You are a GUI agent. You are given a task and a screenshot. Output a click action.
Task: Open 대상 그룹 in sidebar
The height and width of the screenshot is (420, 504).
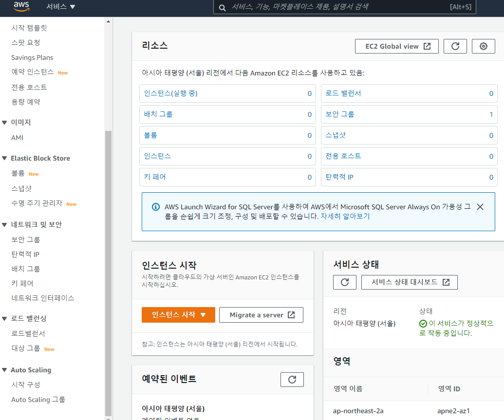[x=26, y=348]
